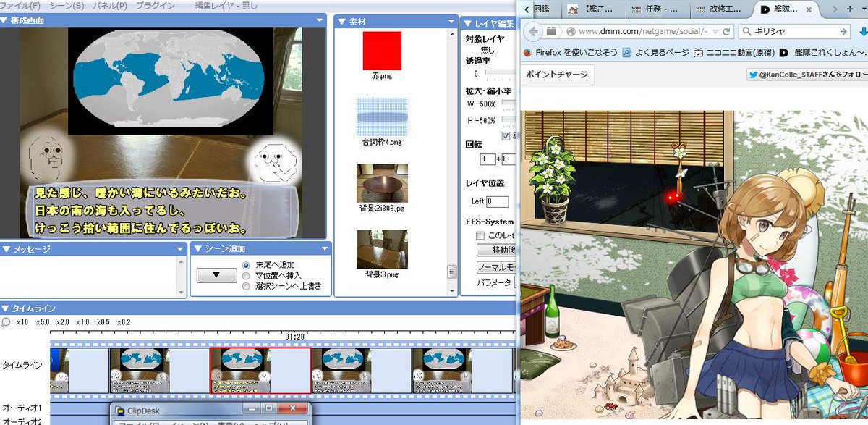
Task: Collapse the シーン追加 panel triangle
Action: [x=198, y=248]
